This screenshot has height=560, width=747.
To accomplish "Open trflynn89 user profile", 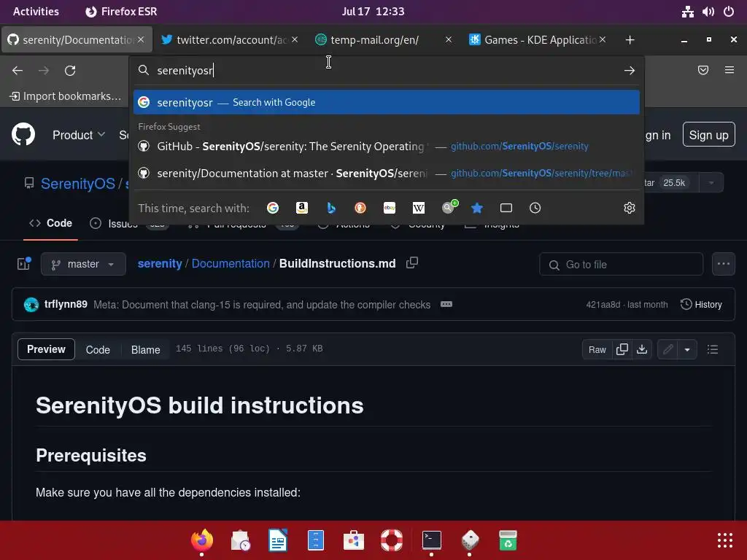I will pos(66,304).
